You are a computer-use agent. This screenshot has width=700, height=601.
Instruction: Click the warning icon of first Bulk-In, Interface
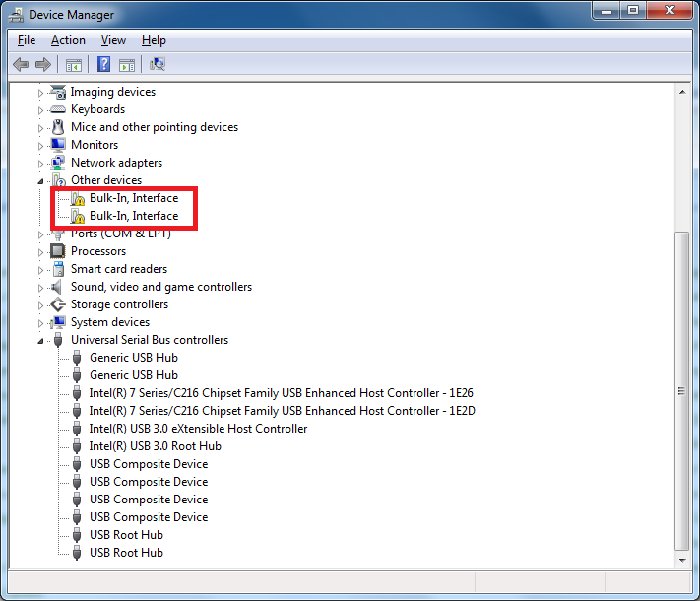tap(77, 198)
